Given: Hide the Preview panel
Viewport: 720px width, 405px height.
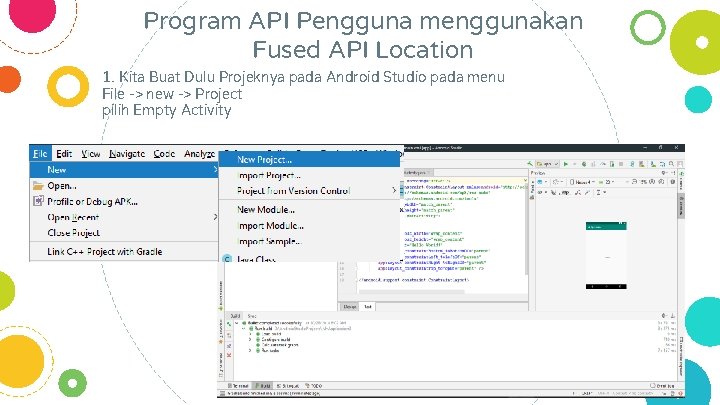Looking at the screenshot, I should pos(673,173).
